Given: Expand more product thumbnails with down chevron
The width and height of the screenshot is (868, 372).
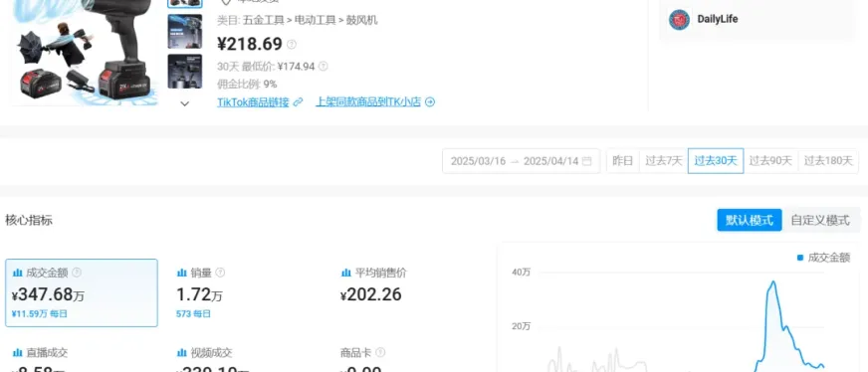Looking at the screenshot, I should tap(185, 103).
